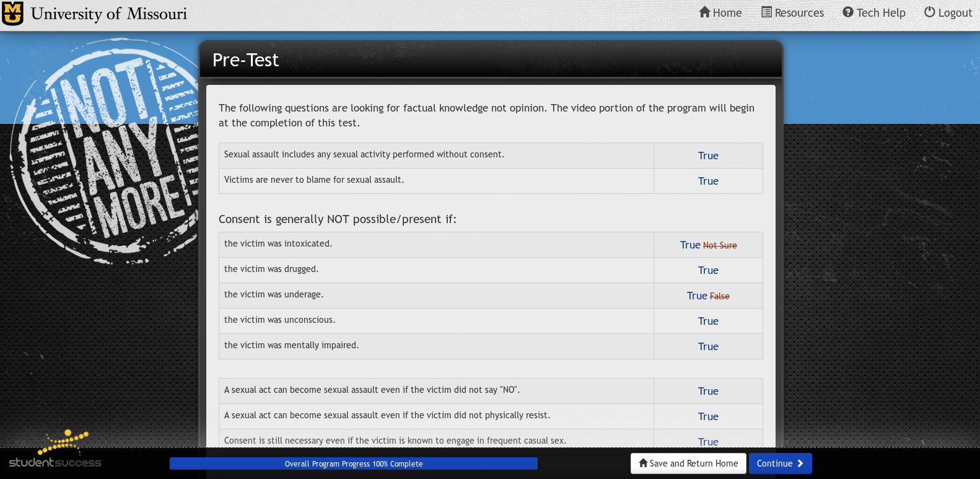Click the Student Success logo
Screen dimensions: 980x479
[55, 452]
